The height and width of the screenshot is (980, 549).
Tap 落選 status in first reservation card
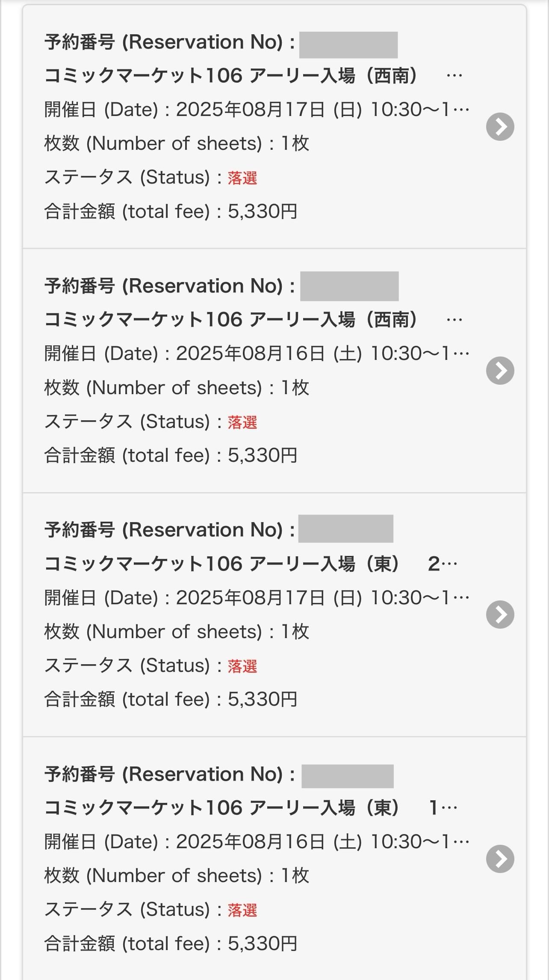click(242, 178)
